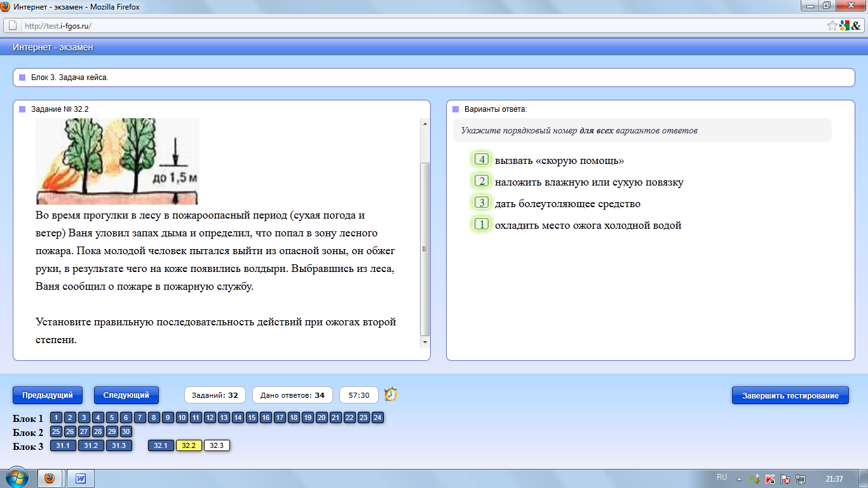The image size is (868, 488).
Task: Go to question 2 in Блок 1
Action: (70, 417)
